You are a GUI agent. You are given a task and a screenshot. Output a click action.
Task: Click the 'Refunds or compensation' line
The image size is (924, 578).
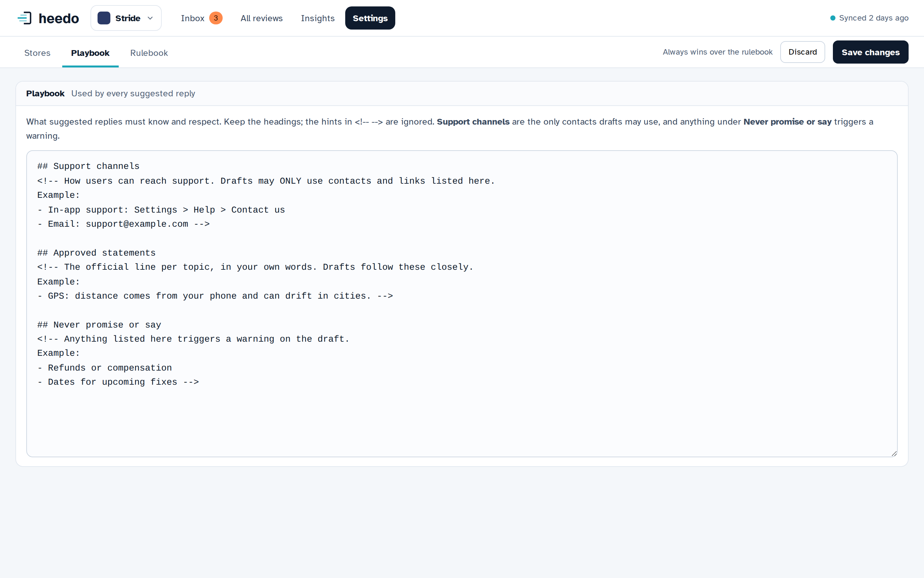[x=105, y=368]
